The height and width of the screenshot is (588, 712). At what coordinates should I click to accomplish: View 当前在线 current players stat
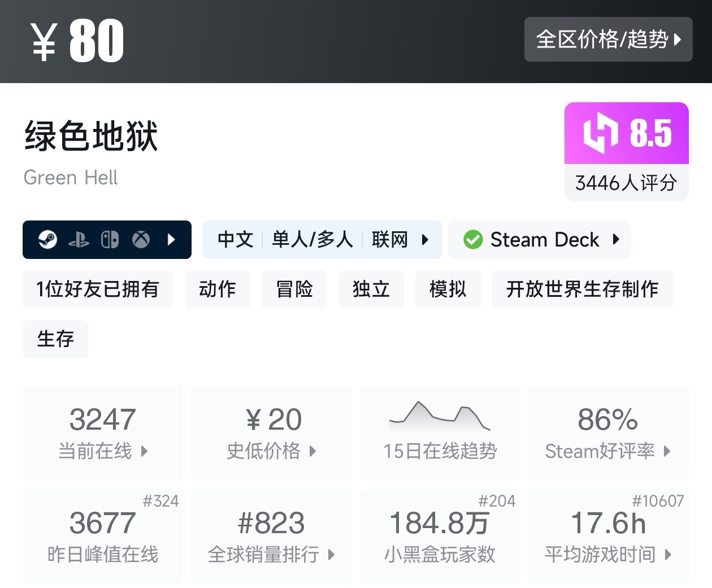103,433
